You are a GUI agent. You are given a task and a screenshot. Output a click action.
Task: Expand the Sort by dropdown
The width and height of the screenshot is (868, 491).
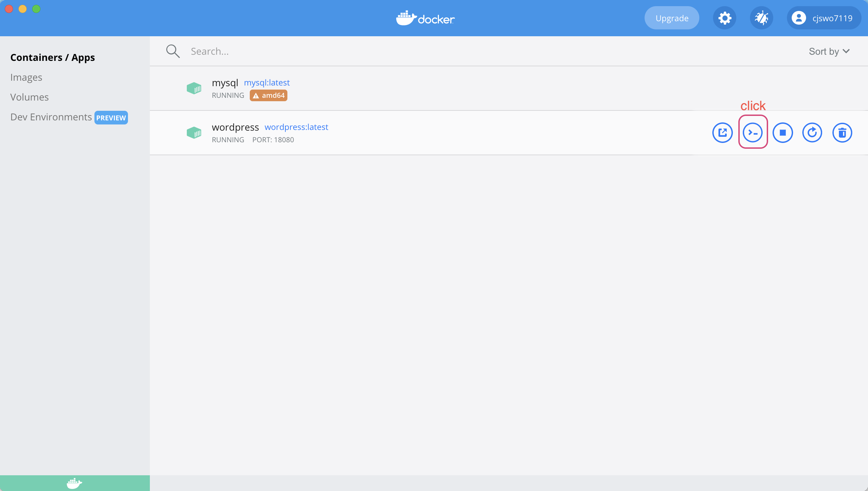[829, 51]
